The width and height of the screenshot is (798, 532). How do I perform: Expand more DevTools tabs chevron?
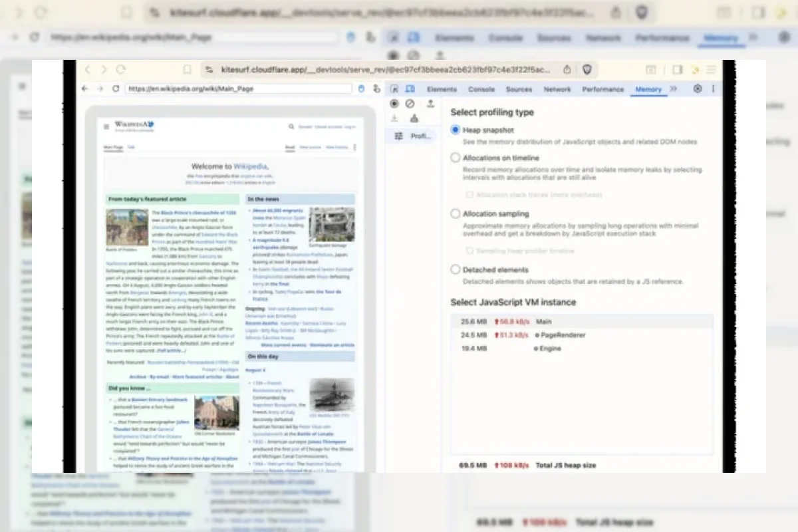tap(674, 88)
